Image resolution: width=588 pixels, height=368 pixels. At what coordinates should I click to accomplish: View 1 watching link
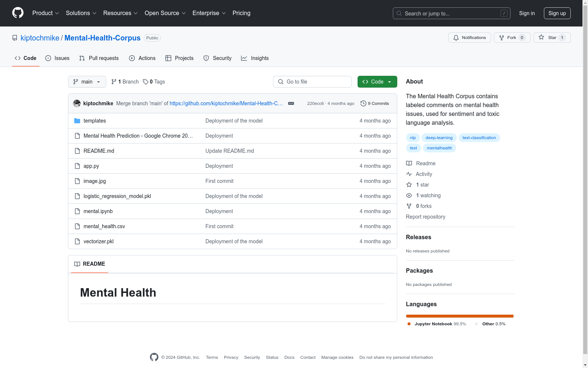click(x=423, y=195)
